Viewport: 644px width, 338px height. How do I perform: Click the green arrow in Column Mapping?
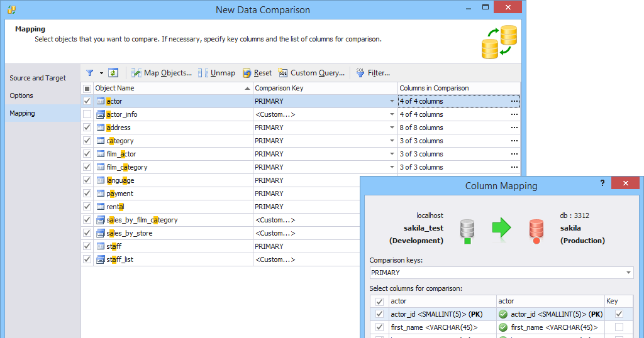tap(501, 228)
